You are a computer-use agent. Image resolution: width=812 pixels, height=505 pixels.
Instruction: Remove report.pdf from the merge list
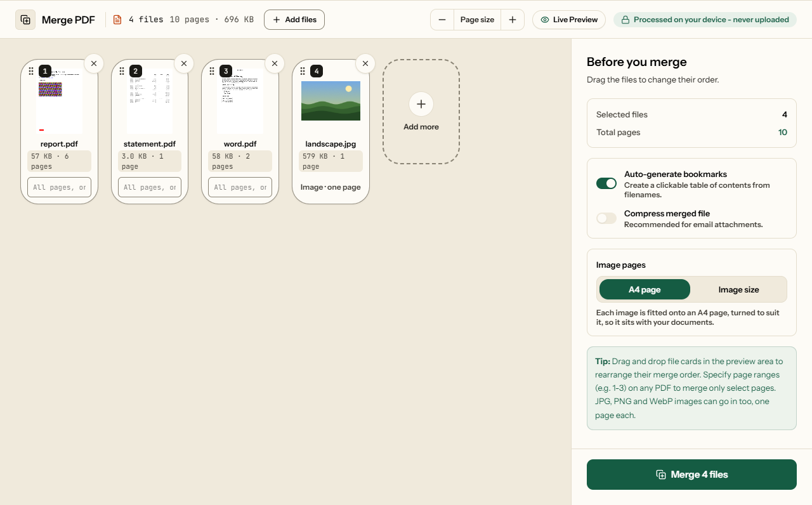click(x=94, y=63)
